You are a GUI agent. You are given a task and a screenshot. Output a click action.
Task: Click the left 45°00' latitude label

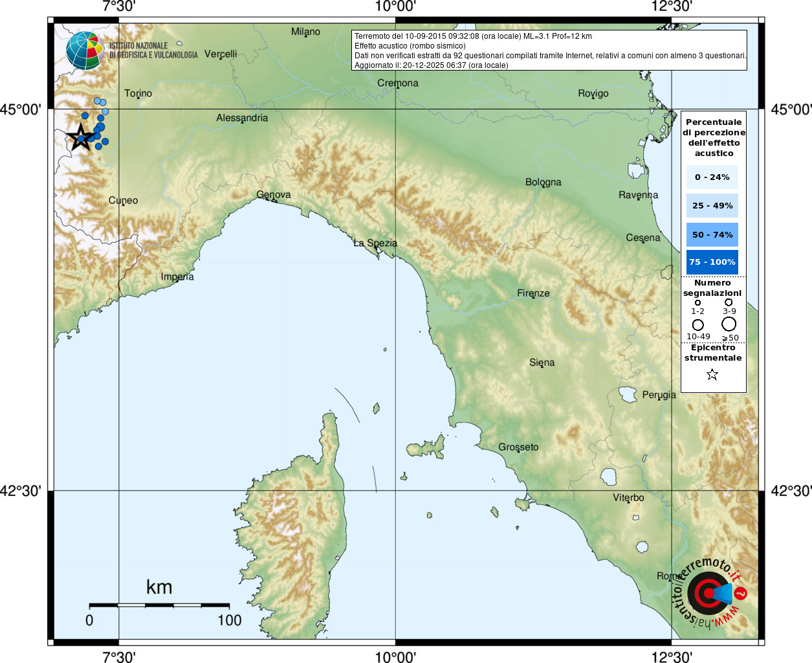pos(21,109)
